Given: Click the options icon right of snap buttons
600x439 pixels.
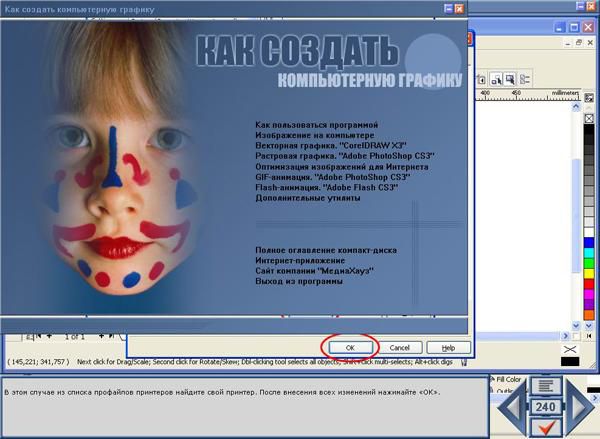Looking at the screenshot, I should tap(525, 79).
